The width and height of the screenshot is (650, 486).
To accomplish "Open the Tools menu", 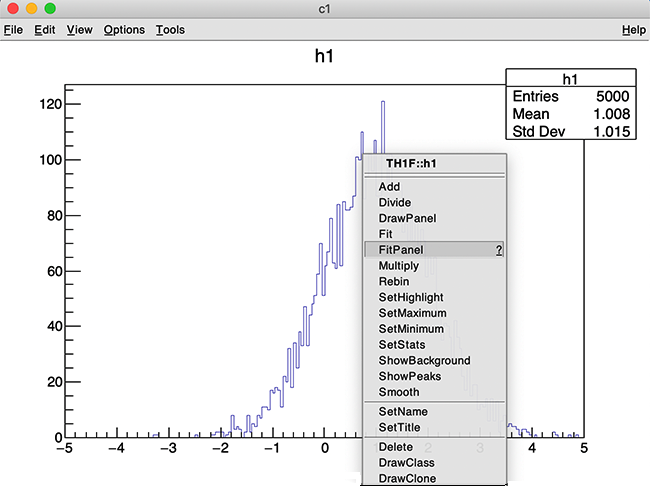I will coord(170,30).
